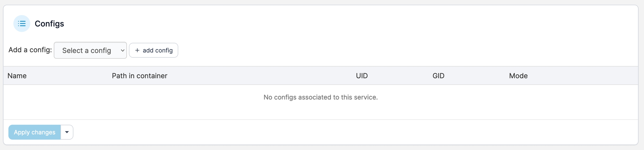Image resolution: width=644 pixels, height=150 pixels.
Task: Click the Mode column header
Action: coord(518,76)
